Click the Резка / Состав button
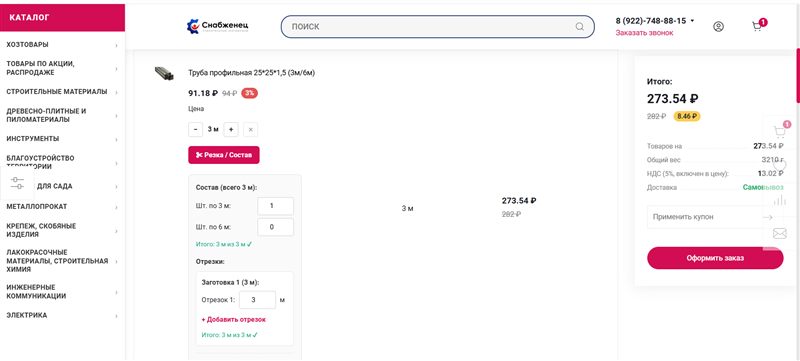The width and height of the screenshot is (800, 361). pyautogui.click(x=223, y=155)
